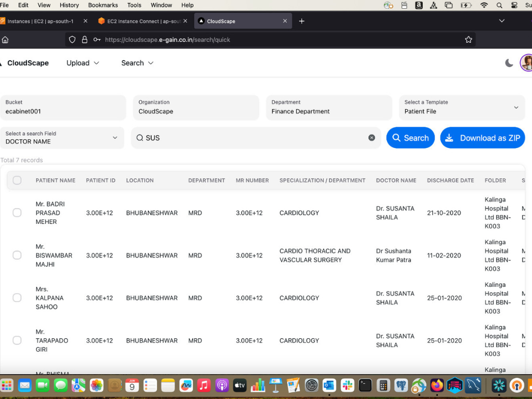
Task: Open the Select a Template dropdown
Action: [x=462, y=108]
